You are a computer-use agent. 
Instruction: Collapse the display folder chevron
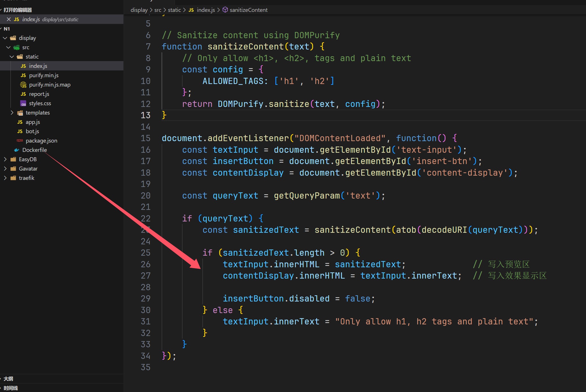5,38
